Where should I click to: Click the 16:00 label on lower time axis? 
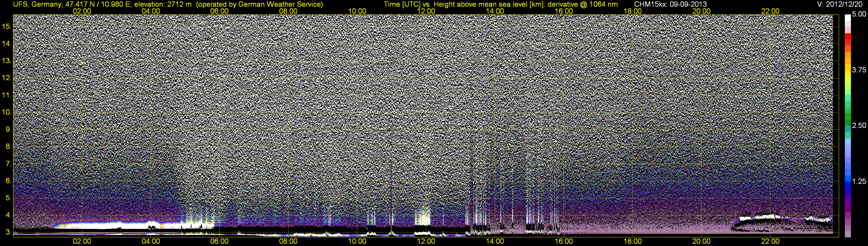[x=564, y=241]
